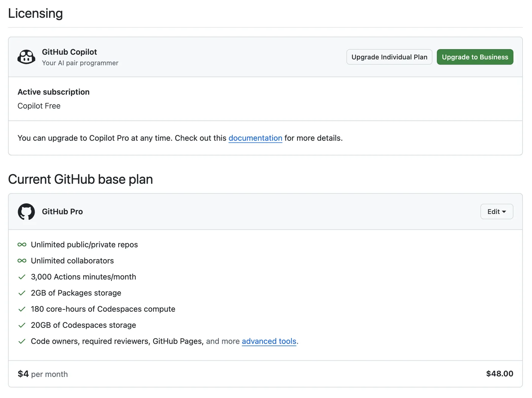The height and width of the screenshot is (398, 532).
Task: Click the '$4 per month' price text
Action: point(43,374)
